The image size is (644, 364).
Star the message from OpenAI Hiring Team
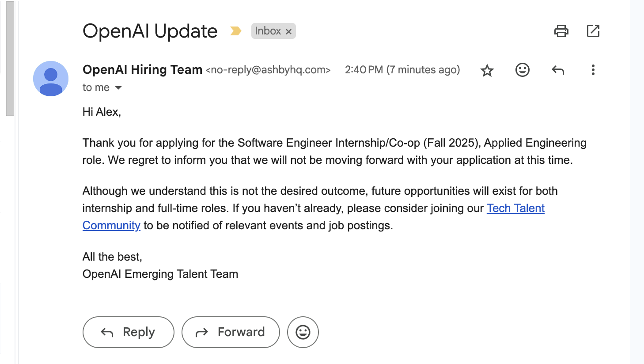tap(487, 70)
